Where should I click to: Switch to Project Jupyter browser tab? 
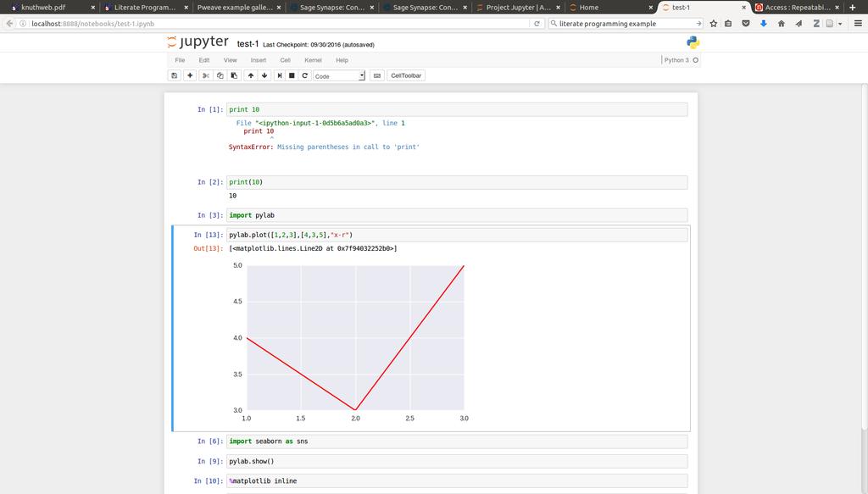(518, 8)
